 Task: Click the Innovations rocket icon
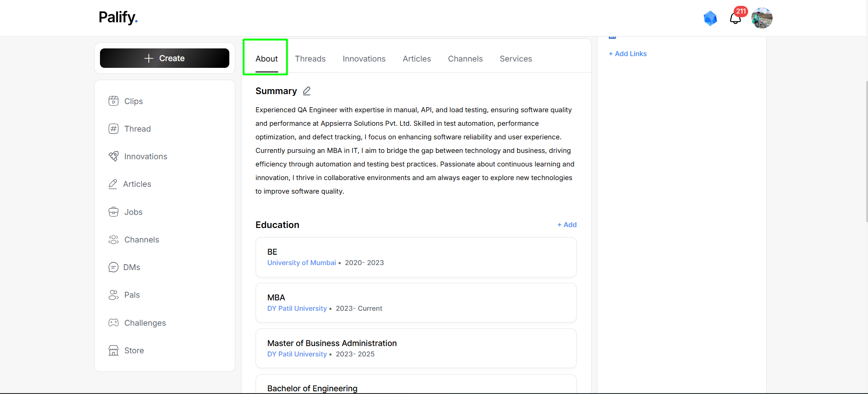tap(114, 156)
